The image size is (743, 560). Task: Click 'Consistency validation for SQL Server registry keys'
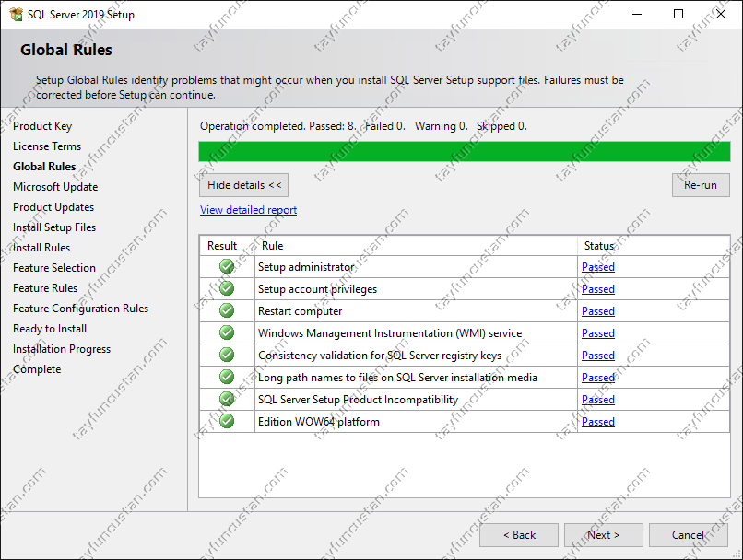380,356
